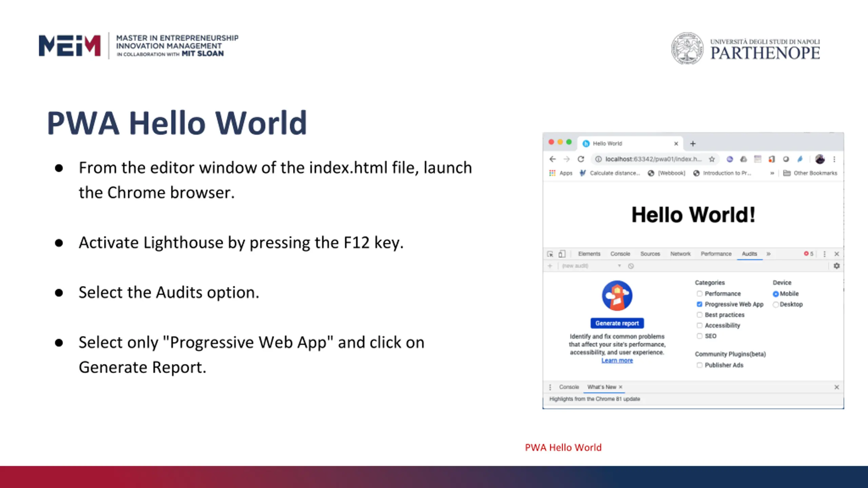Close the DevTools panel
This screenshot has height=488, width=868.
(x=837, y=254)
